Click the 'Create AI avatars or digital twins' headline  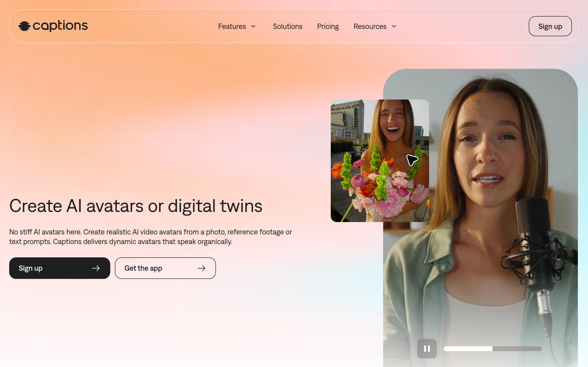click(136, 206)
